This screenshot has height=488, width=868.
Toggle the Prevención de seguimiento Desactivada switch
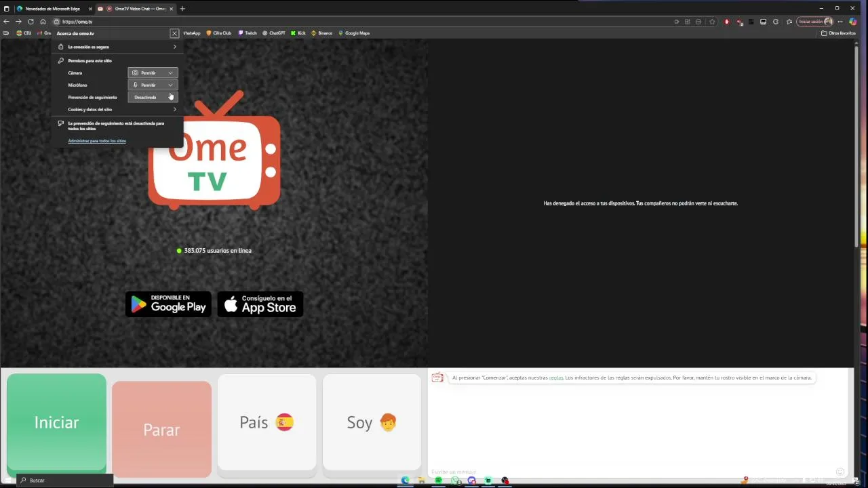tap(153, 97)
